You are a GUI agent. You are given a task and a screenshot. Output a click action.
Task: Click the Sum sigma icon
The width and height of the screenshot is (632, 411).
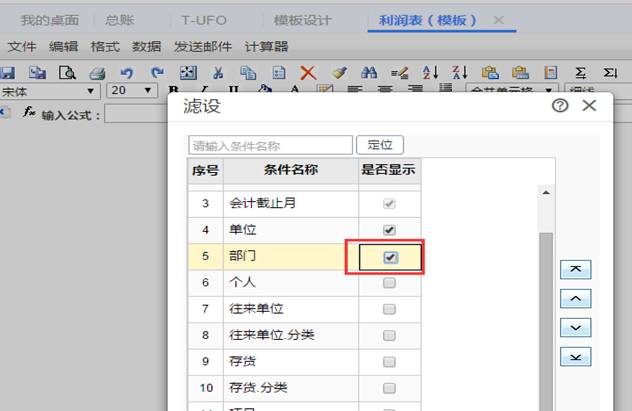pyautogui.click(x=579, y=73)
